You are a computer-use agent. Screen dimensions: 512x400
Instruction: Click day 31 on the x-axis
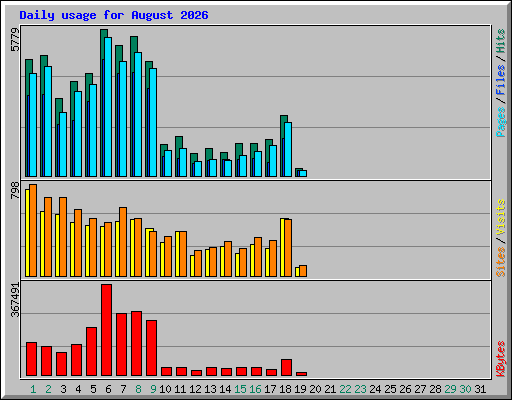click(480, 389)
